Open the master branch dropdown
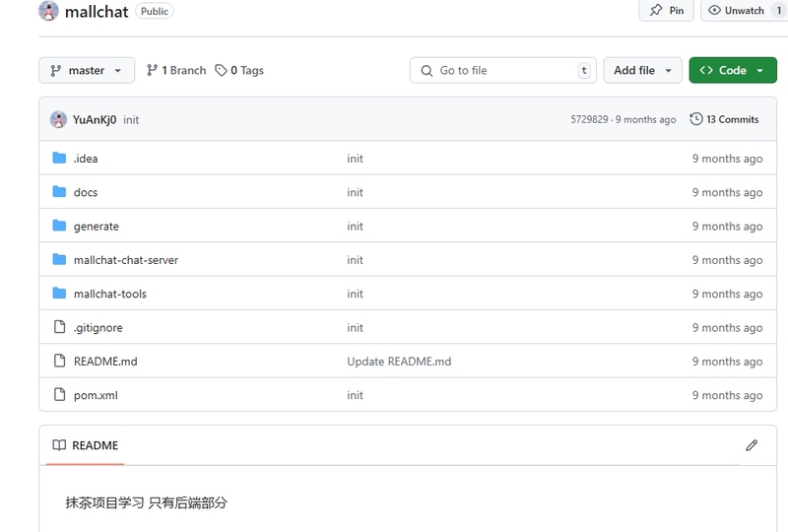This screenshot has width=788, height=532. pos(87,70)
